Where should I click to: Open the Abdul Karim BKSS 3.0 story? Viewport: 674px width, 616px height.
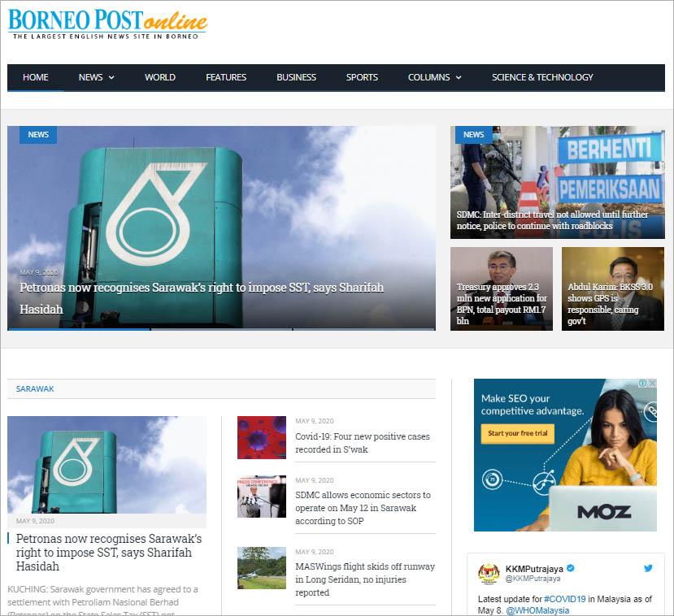pyautogui.click(x=610, y=304)
